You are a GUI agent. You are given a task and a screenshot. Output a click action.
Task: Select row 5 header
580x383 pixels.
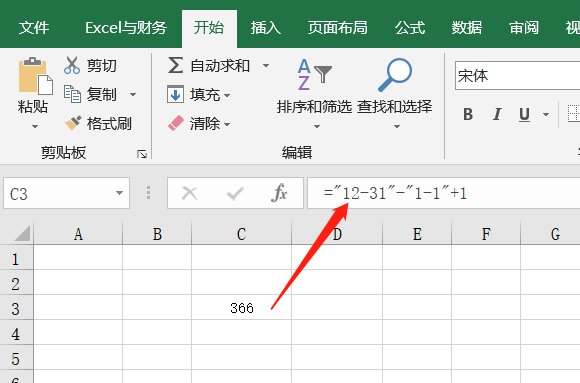(16, 358)
